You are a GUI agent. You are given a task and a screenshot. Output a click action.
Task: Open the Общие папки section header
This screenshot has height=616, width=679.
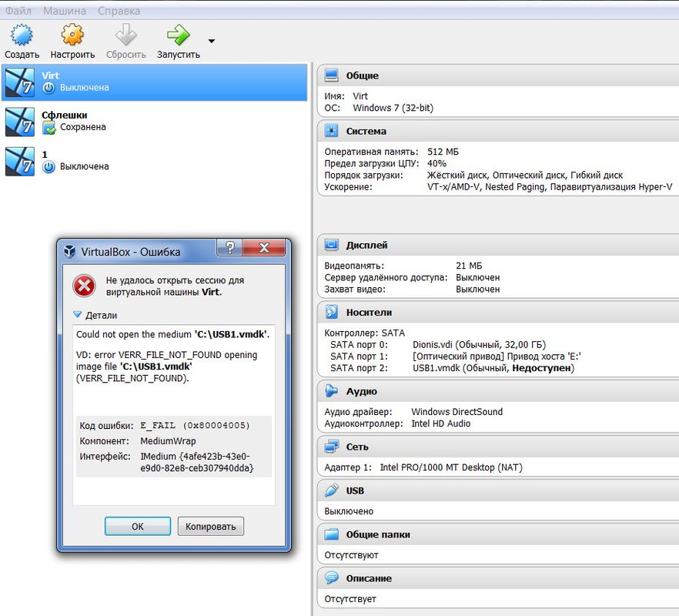[499, 534]
